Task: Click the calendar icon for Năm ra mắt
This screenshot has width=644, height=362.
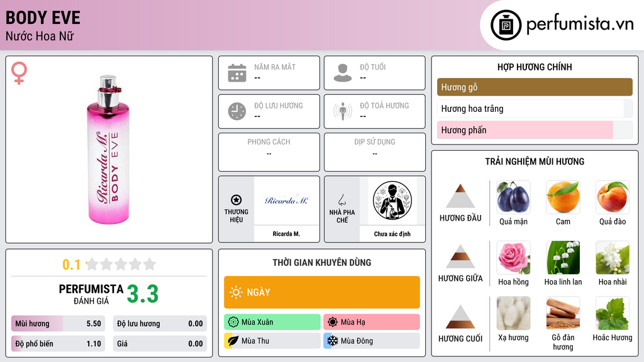Action: 237,73
